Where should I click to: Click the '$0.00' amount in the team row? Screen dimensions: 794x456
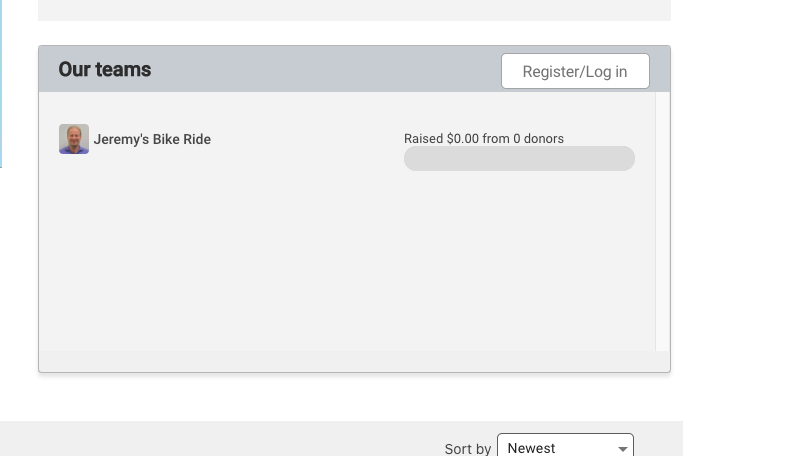point(462,139)
